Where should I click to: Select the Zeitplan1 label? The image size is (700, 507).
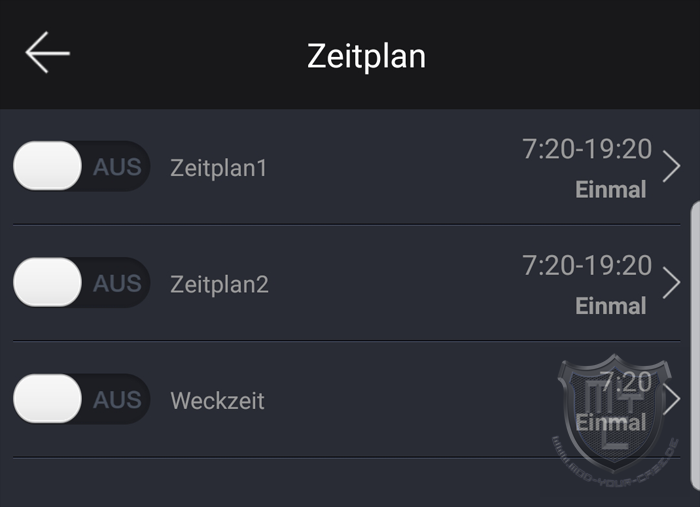[218, 168]
